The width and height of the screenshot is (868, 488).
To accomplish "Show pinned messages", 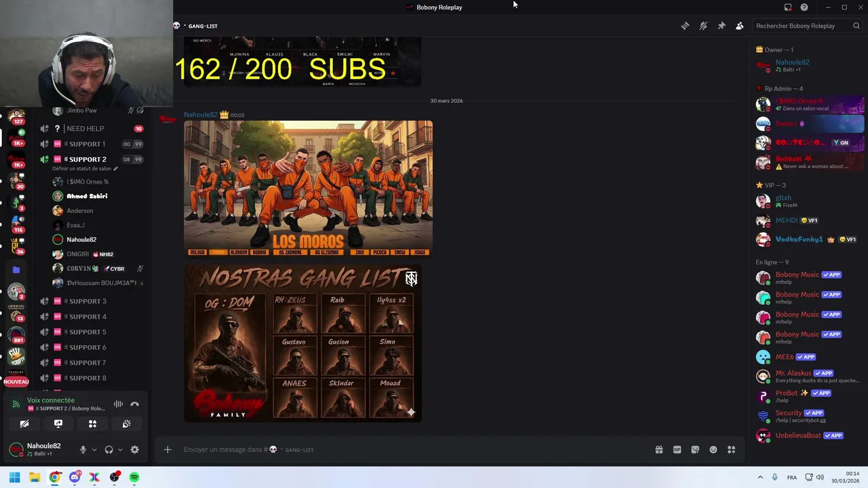I will tap(722, 26).
